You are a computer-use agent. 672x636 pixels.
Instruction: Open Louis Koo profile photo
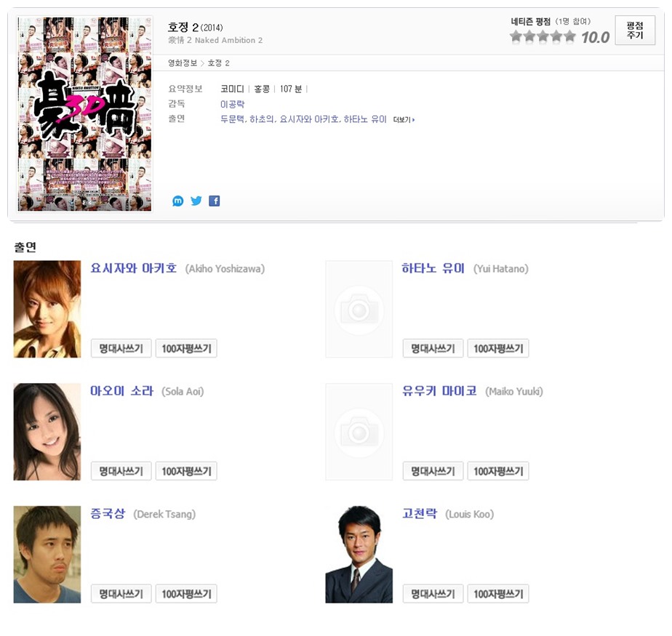(x=359, y=555)
